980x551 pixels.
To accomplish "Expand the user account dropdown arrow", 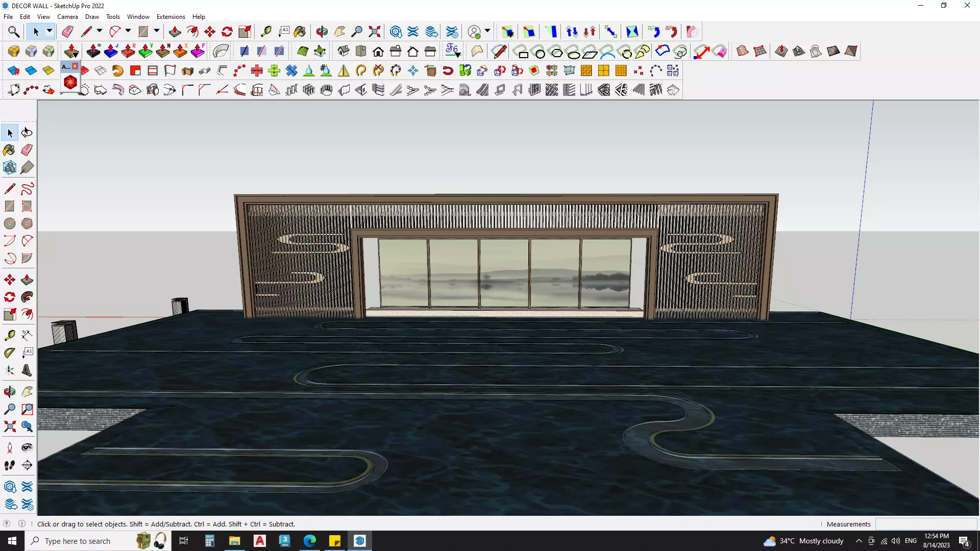I will [x=487, y=32].
